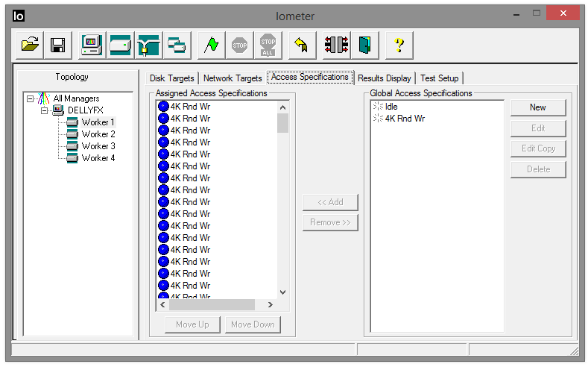Open a test configuration file

pyautogui.click(x=30, y=46)
